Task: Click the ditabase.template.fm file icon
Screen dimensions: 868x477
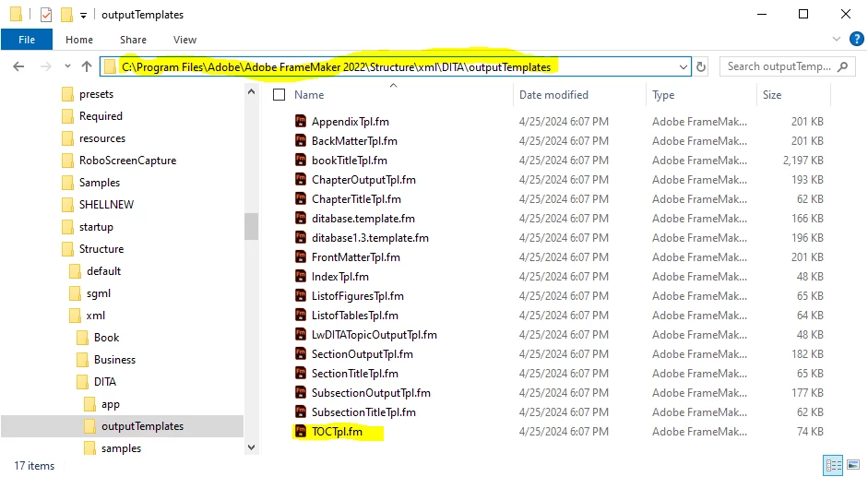Action: coord(301,219)
